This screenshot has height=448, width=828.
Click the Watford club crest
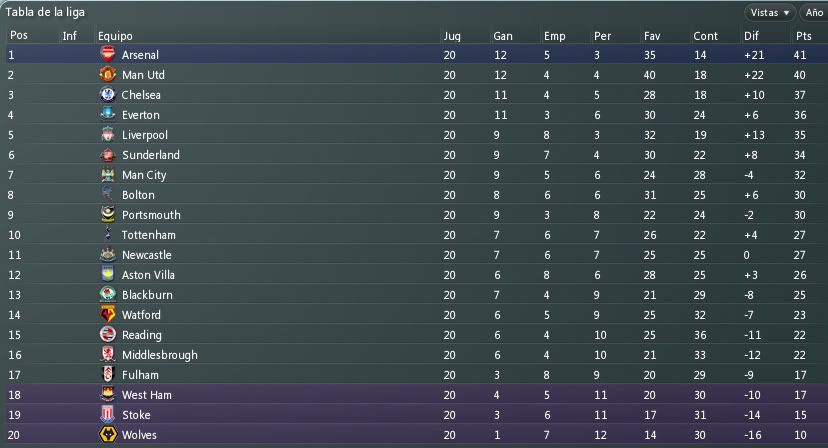pyautogui.click(x=107, y=315)
